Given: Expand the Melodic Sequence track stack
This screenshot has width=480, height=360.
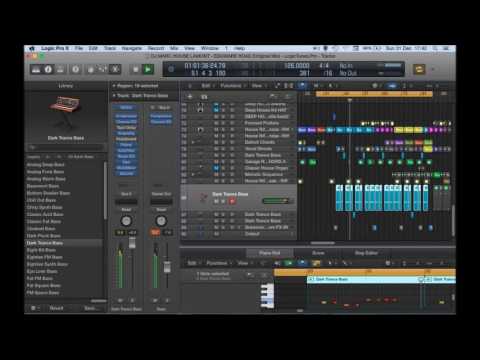Looking at the screenshot, I should 193,175.
